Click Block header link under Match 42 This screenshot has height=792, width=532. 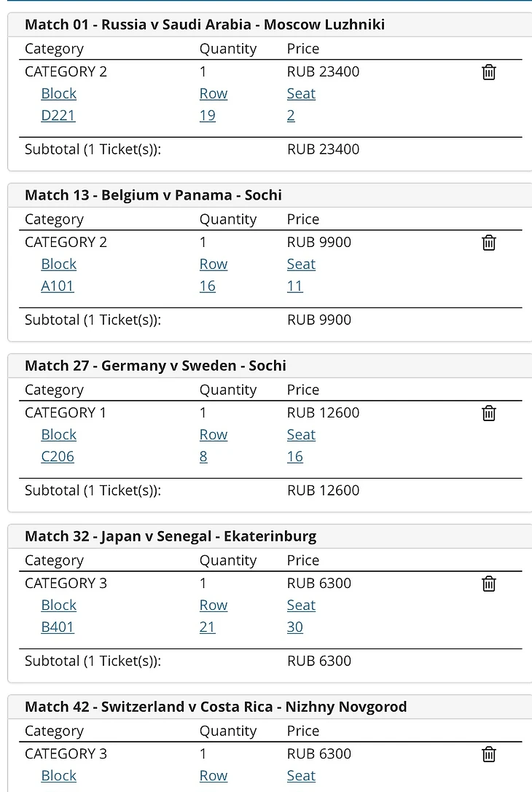[59, 775]
